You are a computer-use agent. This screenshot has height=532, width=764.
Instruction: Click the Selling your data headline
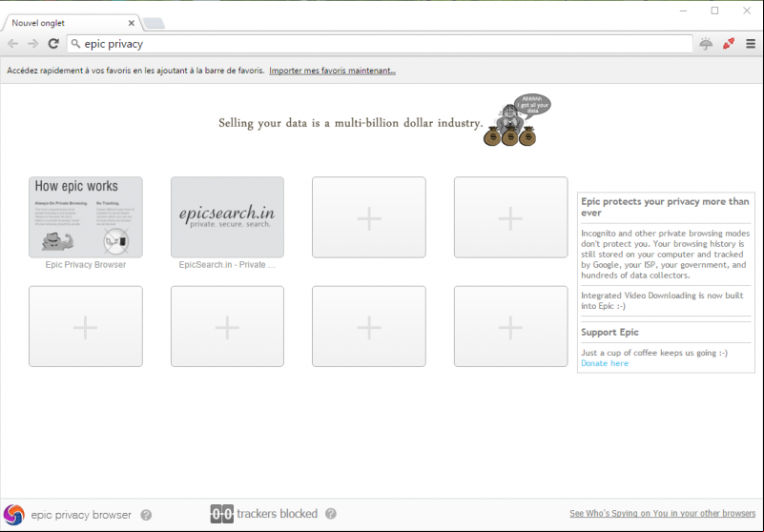[350, 123]
